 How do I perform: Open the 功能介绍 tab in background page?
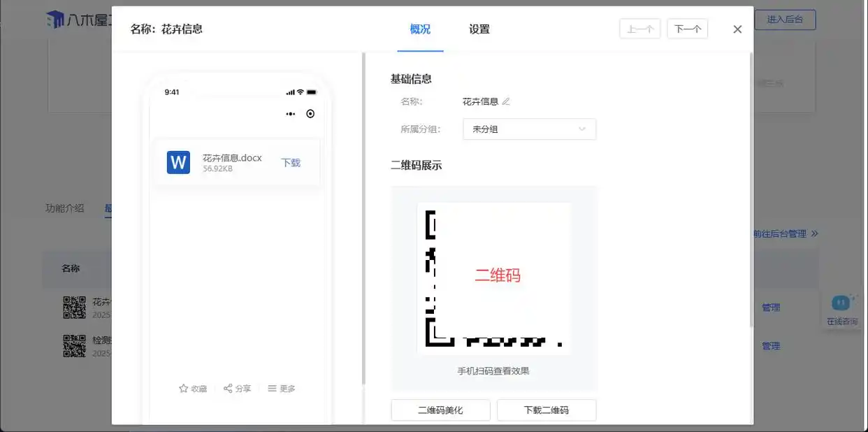click(x=64, y=208)
